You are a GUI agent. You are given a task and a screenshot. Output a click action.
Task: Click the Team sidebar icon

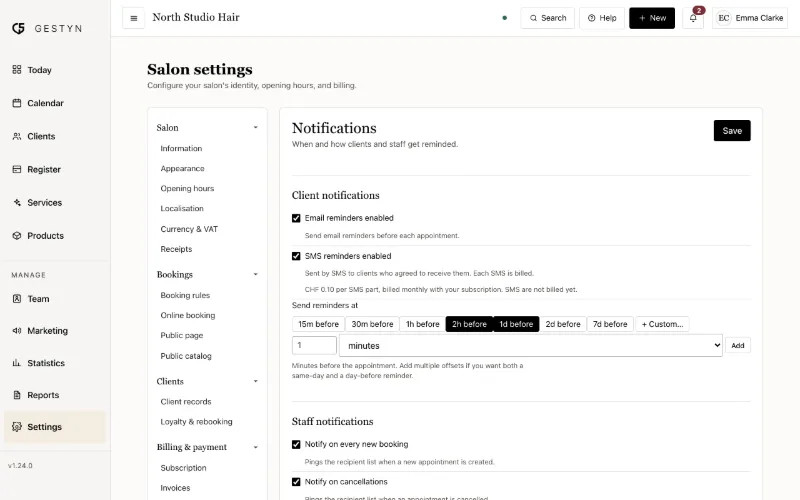(17, 299)
